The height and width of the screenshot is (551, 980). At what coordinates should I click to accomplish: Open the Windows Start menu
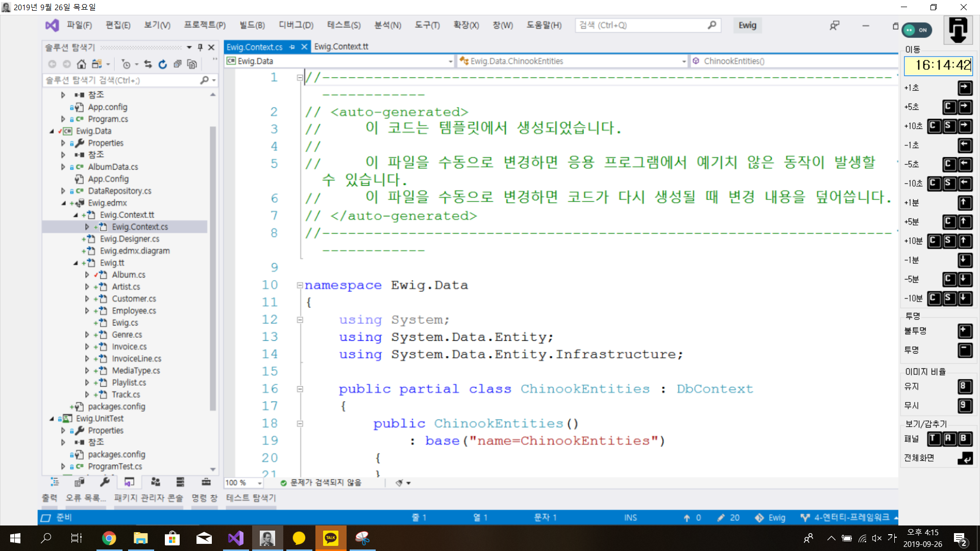coord(15,538)
